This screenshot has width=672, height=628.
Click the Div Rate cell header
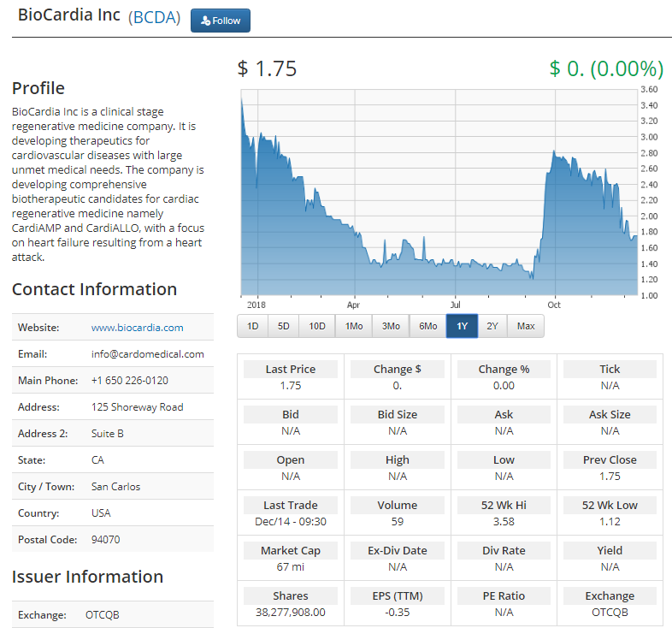504,551
